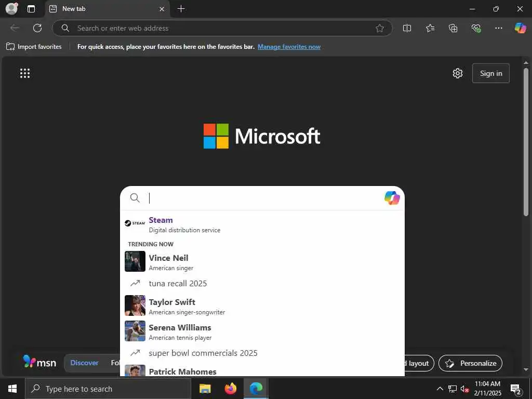Image resolution: width=532 pixels, height=399 pixels.
Task: Open split screen view icon
Action: coord(407,28)
